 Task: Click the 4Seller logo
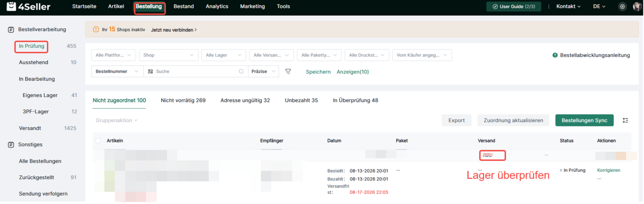click(x=28, y=7)
